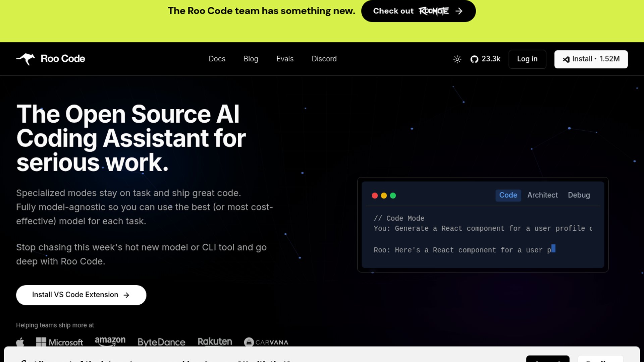Click the Install VS Code Extension button
Screen dimensions: 644x362
point(81,295)
